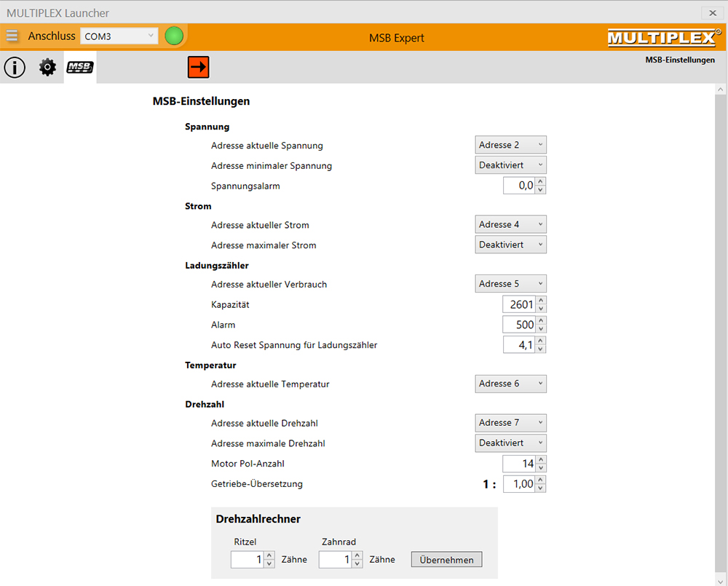
Task: Increase Kapazität using the up stepper arrow
Action: [x=541, y=301]
